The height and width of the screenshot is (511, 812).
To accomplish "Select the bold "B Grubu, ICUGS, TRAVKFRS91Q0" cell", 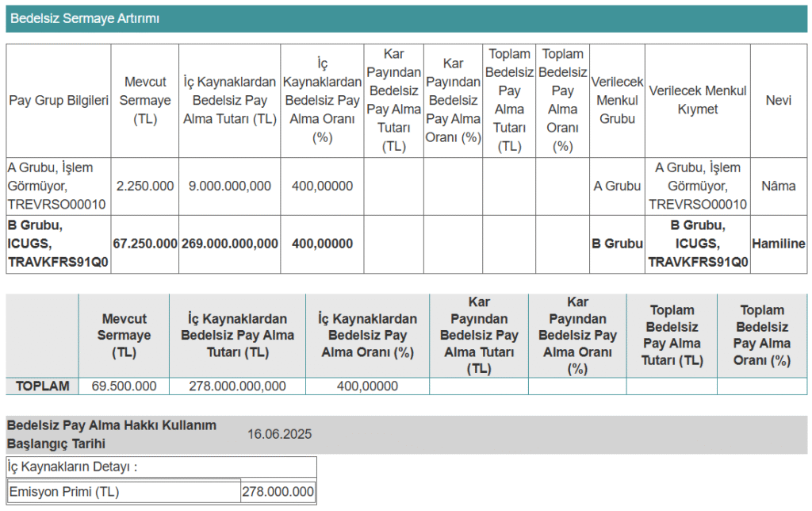I will [x=58, y=244].
